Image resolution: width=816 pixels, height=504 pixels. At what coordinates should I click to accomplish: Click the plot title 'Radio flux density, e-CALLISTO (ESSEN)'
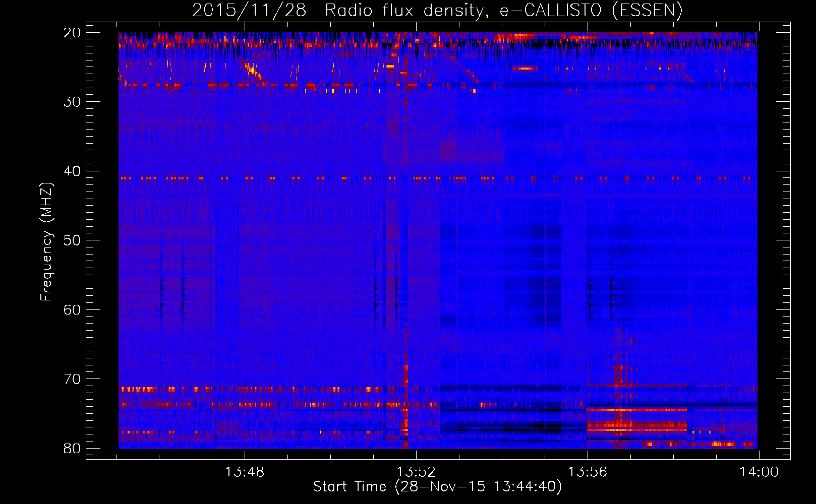[503, 10]
